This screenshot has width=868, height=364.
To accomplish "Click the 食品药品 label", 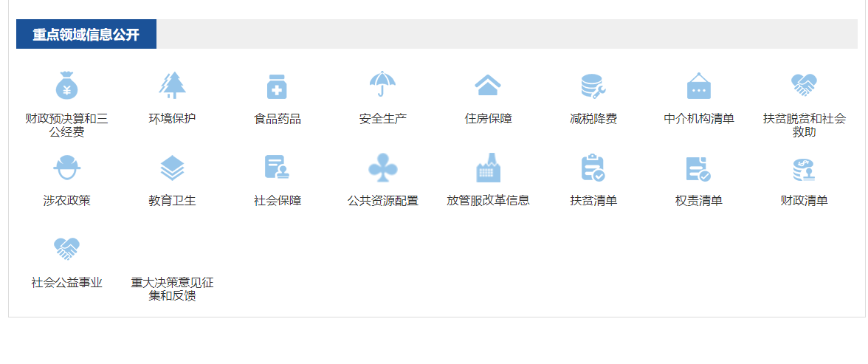I will click(x=278, y=119).
